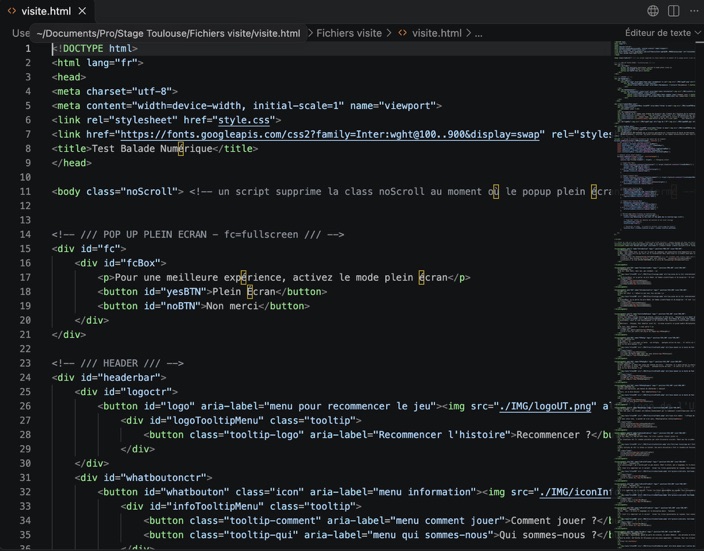The height and width of the screenshot is (551, 704).
Task: Click the 'Comment jouer ?' button code
Action: pyautogui.click(x=377, y=521)
